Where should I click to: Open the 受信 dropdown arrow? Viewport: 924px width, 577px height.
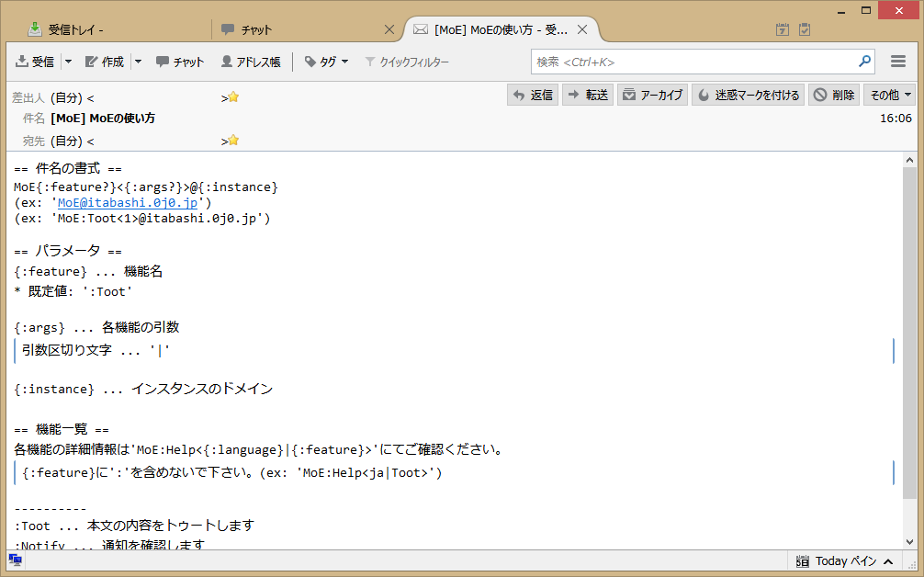(x=68, y=62)
